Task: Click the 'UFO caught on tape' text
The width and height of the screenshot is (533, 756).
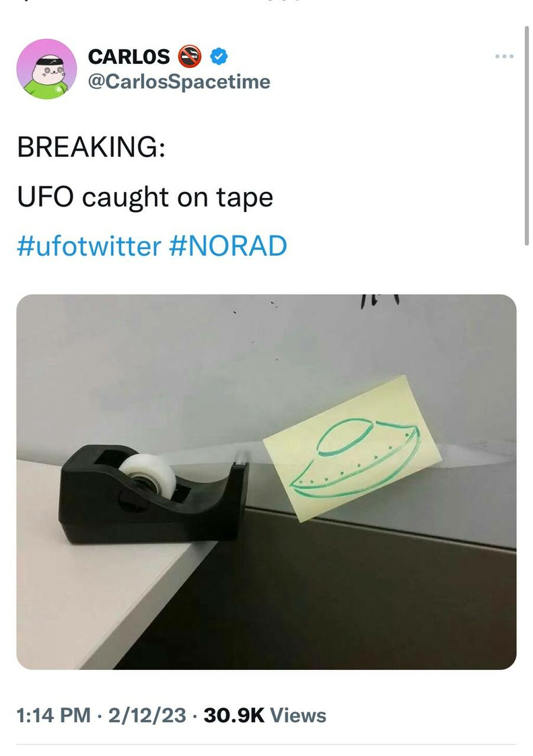Action: (x=145, y=198)
